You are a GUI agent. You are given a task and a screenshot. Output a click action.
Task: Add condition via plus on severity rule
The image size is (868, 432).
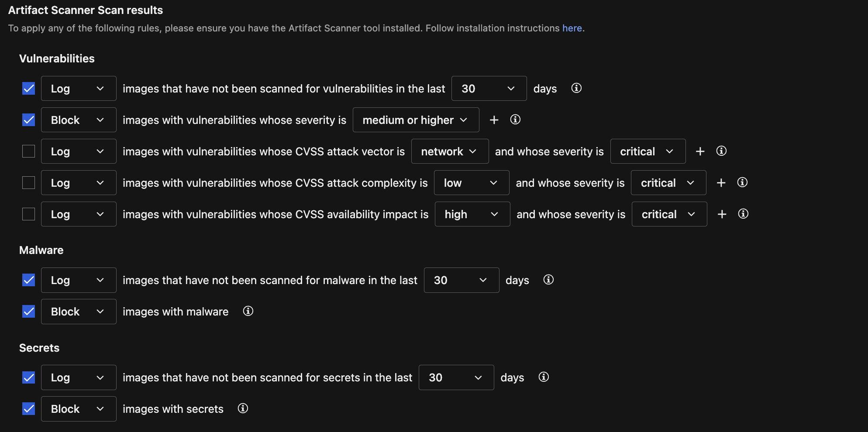pyautogui.click(x=494, y=120)
